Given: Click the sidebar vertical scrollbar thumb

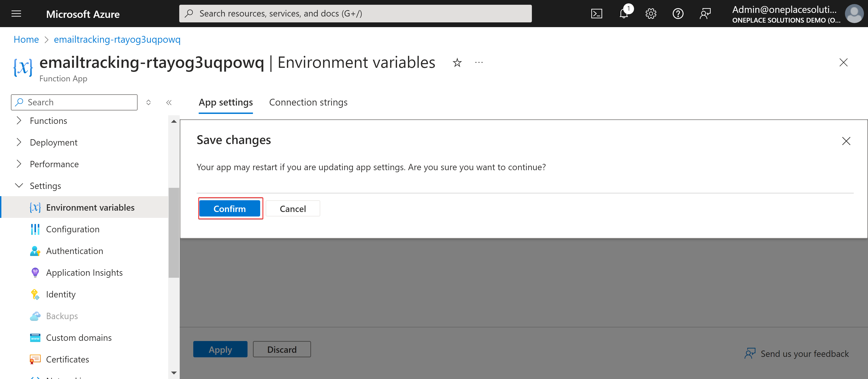Looking at the screenshot, I should point(174,233).
